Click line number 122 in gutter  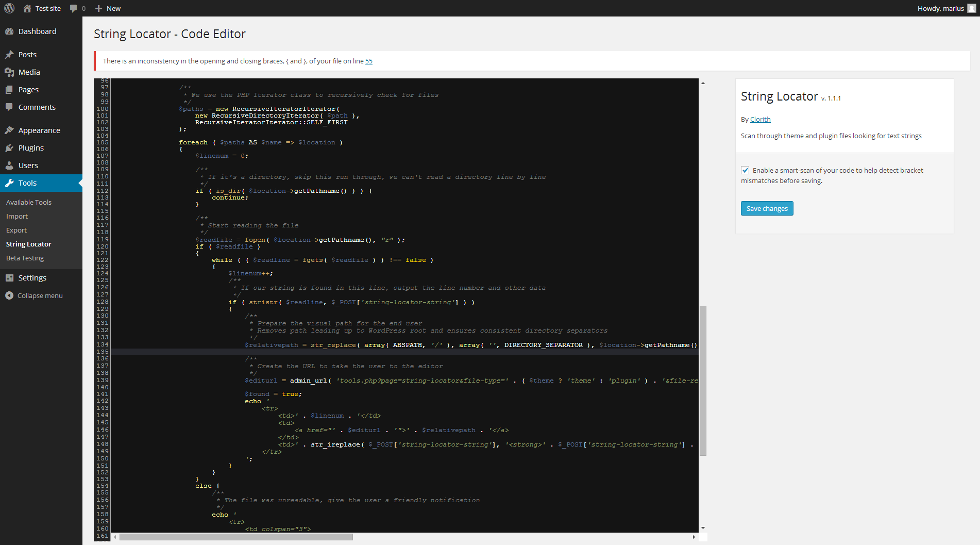(103, 260)
